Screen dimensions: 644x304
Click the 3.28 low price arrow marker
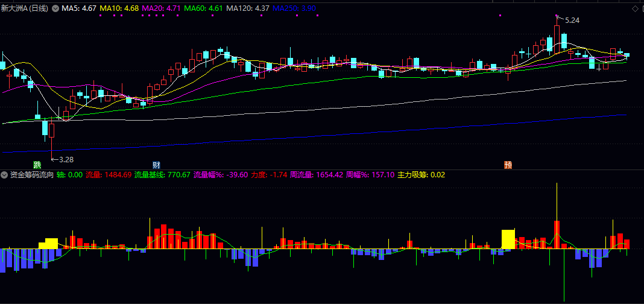click(62, 160)
